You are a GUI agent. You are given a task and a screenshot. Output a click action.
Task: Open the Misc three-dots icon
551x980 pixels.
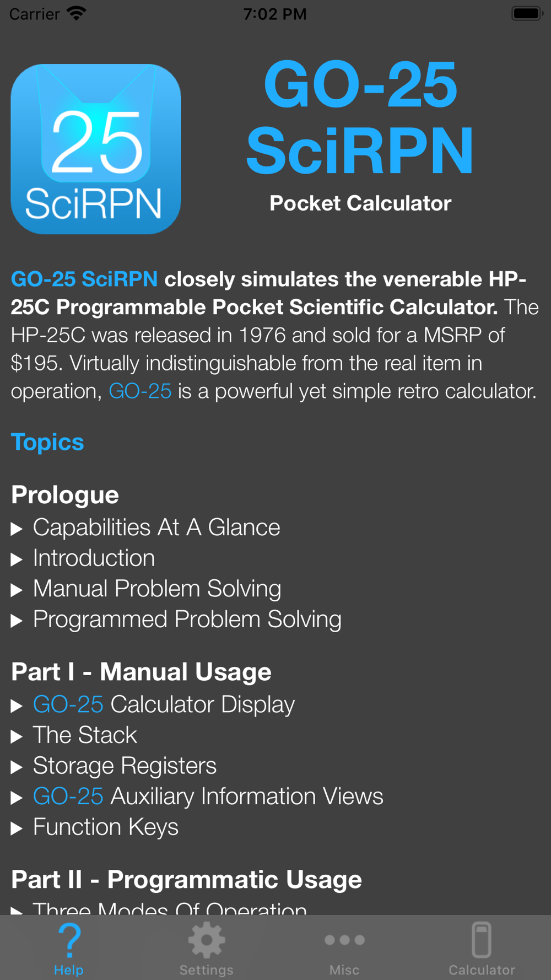[x=344, y=940]
